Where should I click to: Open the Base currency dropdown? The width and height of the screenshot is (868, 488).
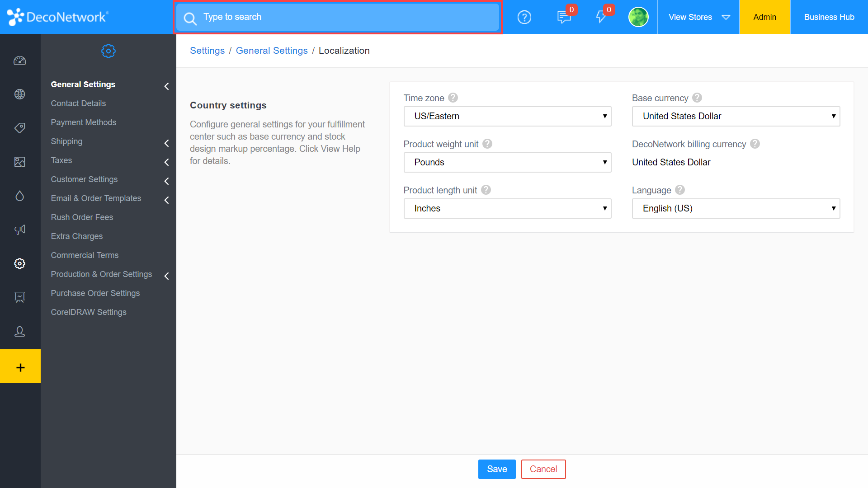(736, 117)
